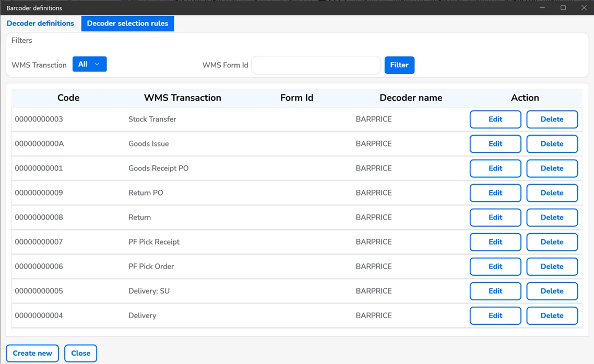Click the Create new button
The height and width of the screenshot is (364, 594).
(x=32, y=353)
